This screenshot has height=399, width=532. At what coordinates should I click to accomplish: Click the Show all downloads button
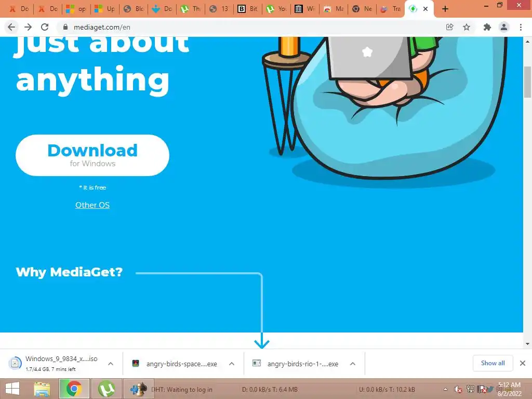coord(493,363)
